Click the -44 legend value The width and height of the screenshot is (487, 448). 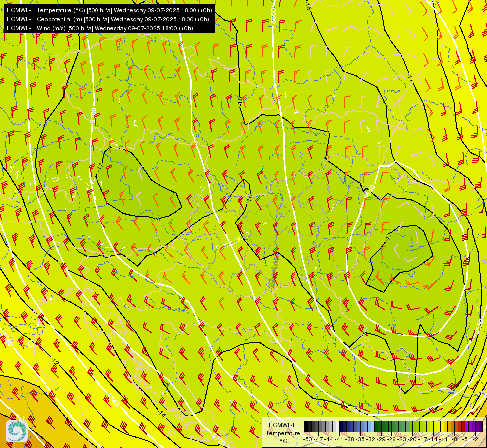tap(329, 439)
